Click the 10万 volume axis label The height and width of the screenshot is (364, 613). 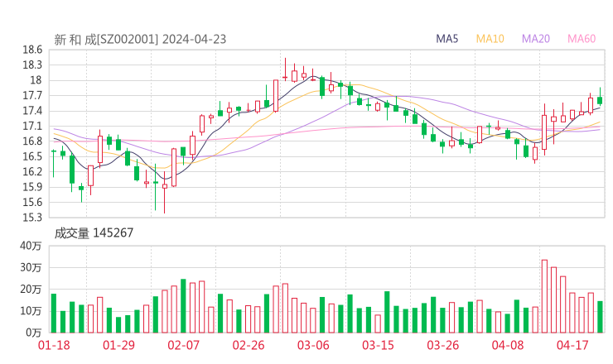point(31,311)
